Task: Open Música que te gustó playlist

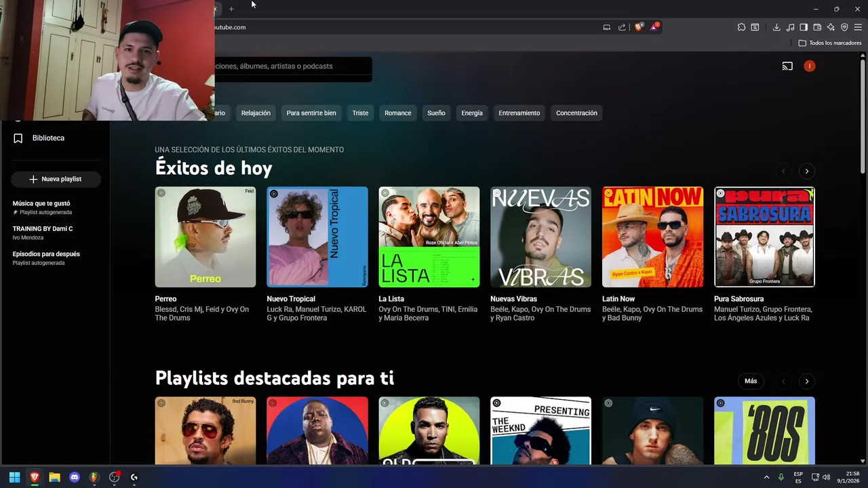Action: [x=42, y=207]
